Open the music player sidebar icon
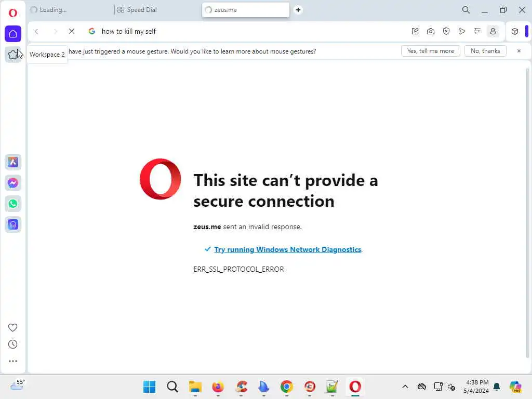 click(x=13, y=224)
